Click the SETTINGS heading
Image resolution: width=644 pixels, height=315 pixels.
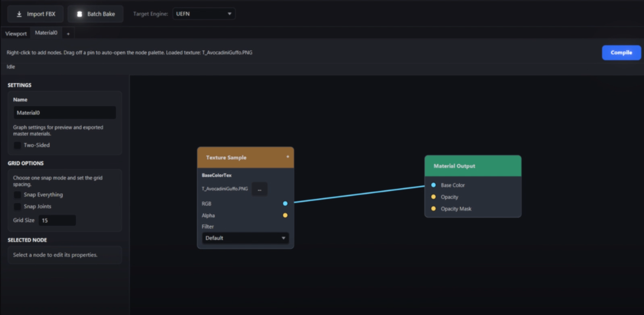[19, 85]
